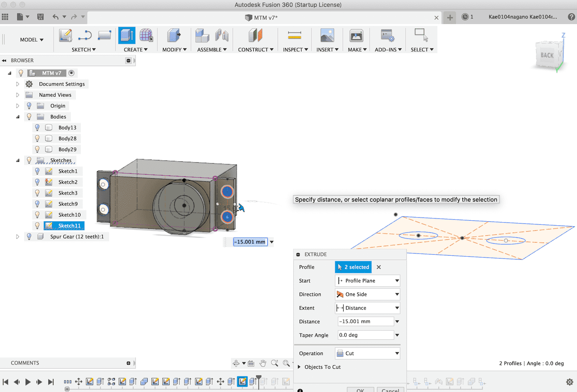Toggle visibility of Body13
Viewport: 577px width, 392px height.
[38, 128]
